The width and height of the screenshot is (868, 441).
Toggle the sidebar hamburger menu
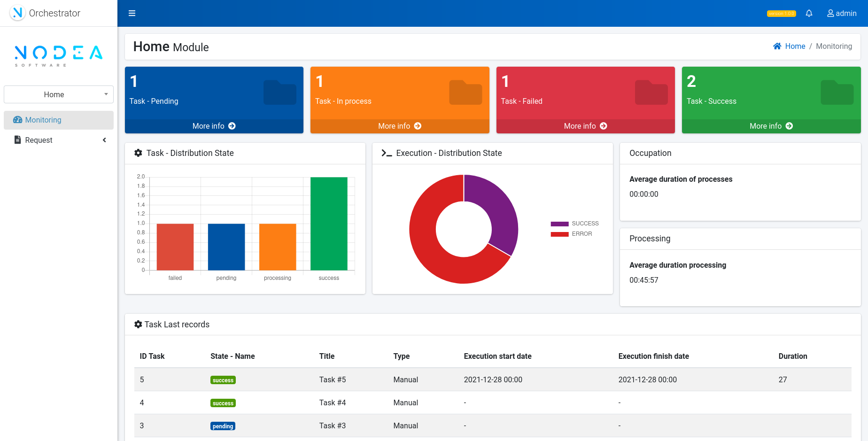132,13
